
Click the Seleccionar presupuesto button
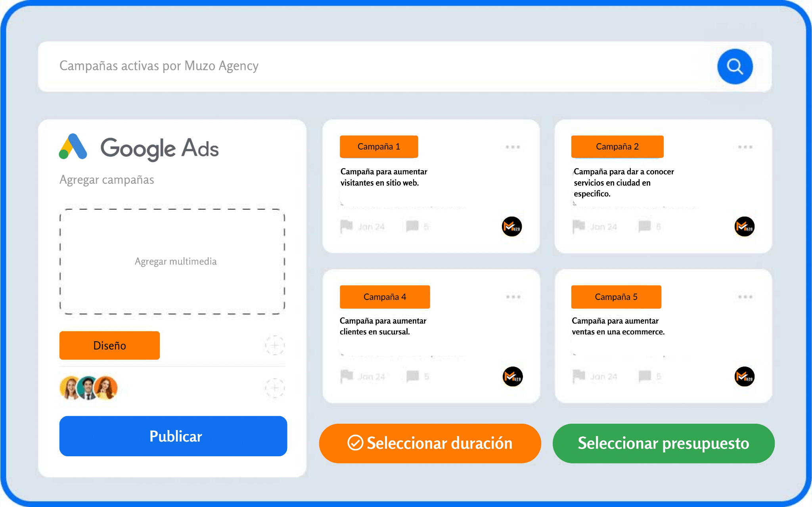(x=663, y=443)
